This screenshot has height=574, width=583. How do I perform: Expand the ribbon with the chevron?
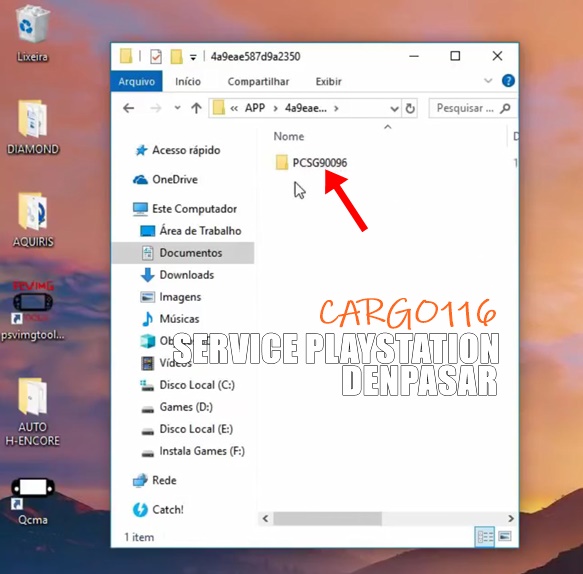(488, 81)
